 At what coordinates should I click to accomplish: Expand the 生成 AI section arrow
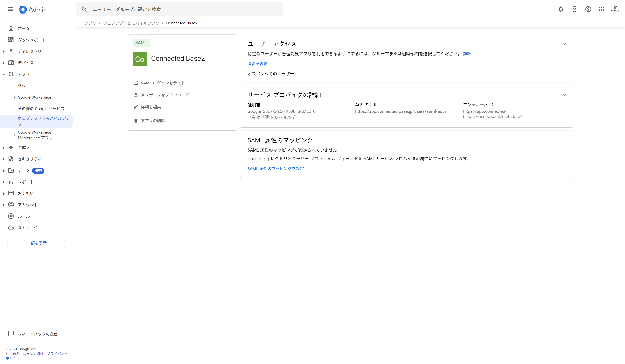(4, 148)
